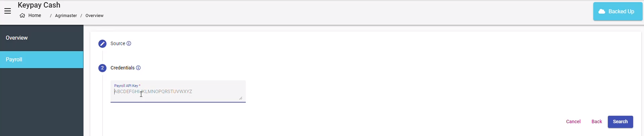Expand the Source step label
The image size is (644, 136).
point(118,44)
